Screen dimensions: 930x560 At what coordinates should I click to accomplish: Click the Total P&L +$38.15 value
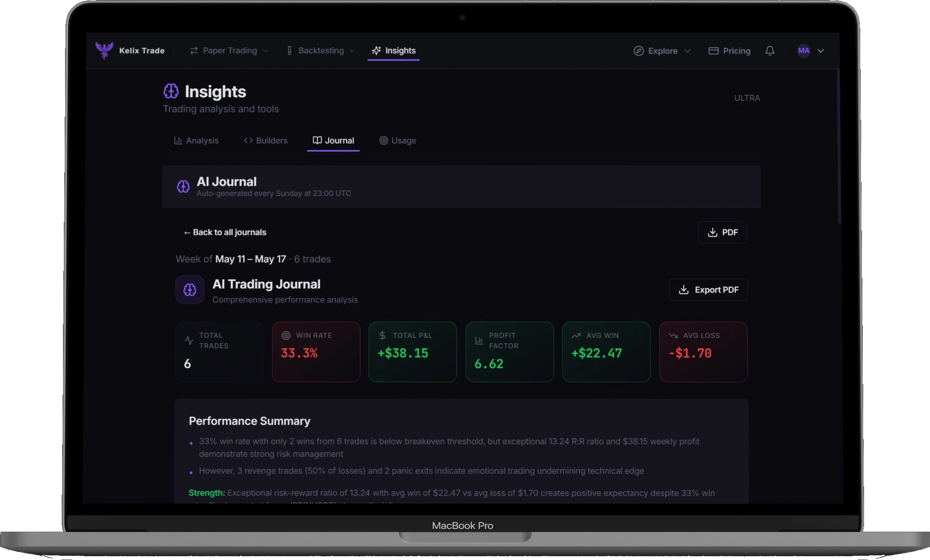click(403, 353)
